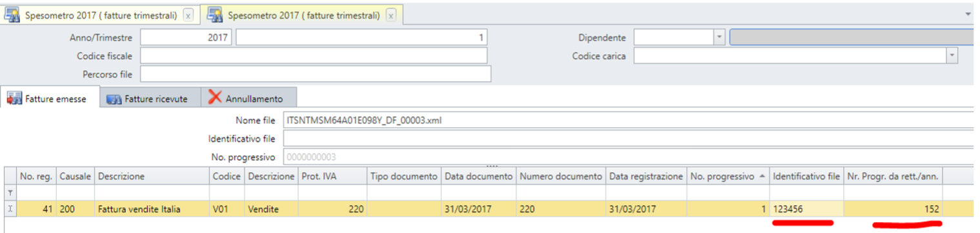Switch to the Fatture ricevute tab
Image resolution: width=980 pixels, height=233 pixels.
pos(150,99)
